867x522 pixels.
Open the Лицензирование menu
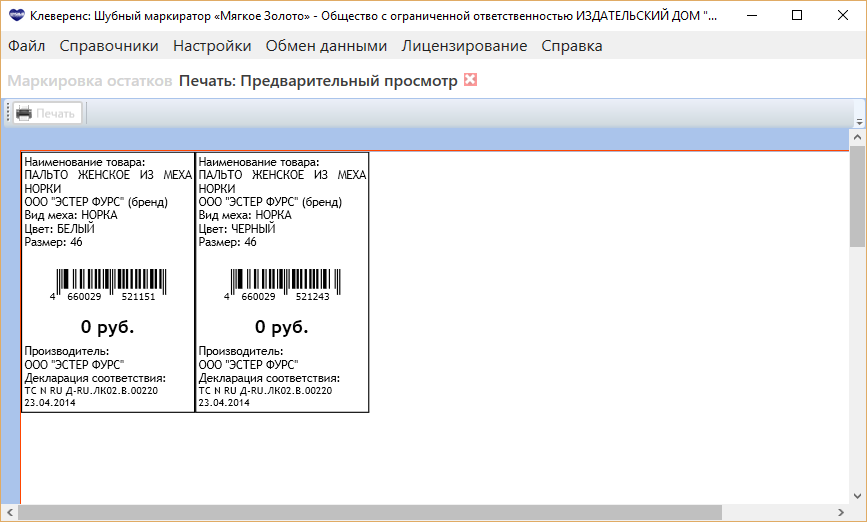click(464, 46)
